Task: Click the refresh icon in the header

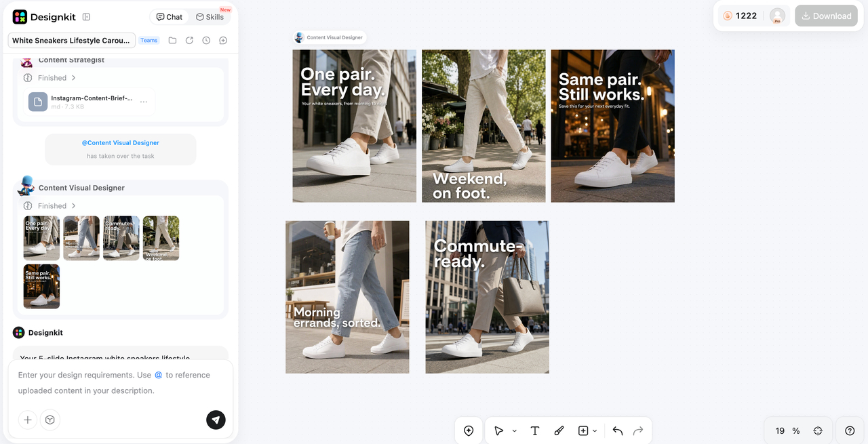Action: coord(189,41)
